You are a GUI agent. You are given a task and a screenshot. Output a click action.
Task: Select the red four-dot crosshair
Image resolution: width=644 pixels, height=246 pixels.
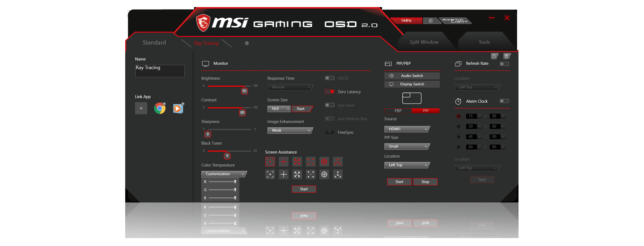coord(311,162)
